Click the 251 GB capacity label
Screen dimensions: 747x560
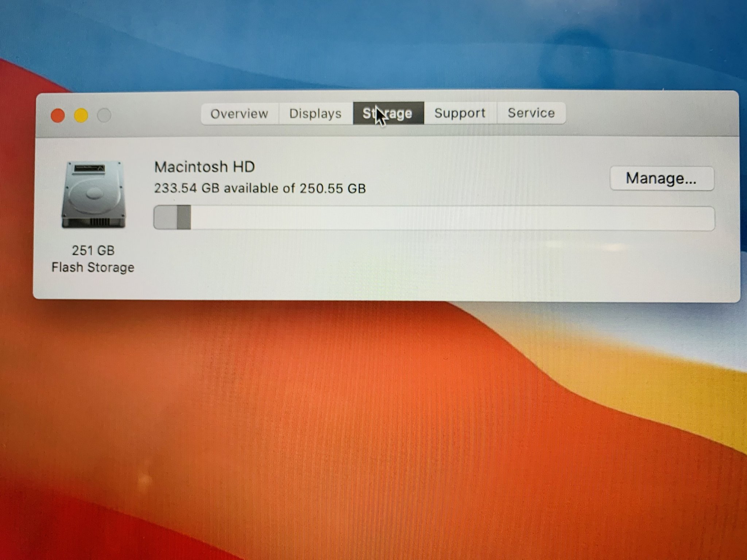click(93, 250)
